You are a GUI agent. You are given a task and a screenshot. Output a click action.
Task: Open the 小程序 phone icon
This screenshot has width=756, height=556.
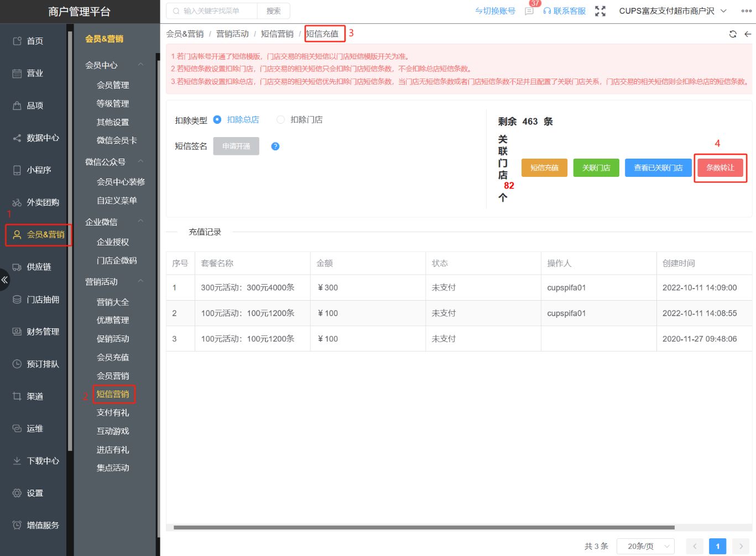tap(17, 170)
